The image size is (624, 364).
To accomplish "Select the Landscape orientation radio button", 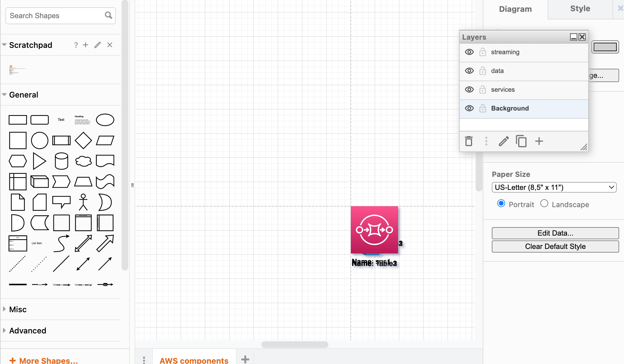I will pyautogui.click(x=544, y=204).
